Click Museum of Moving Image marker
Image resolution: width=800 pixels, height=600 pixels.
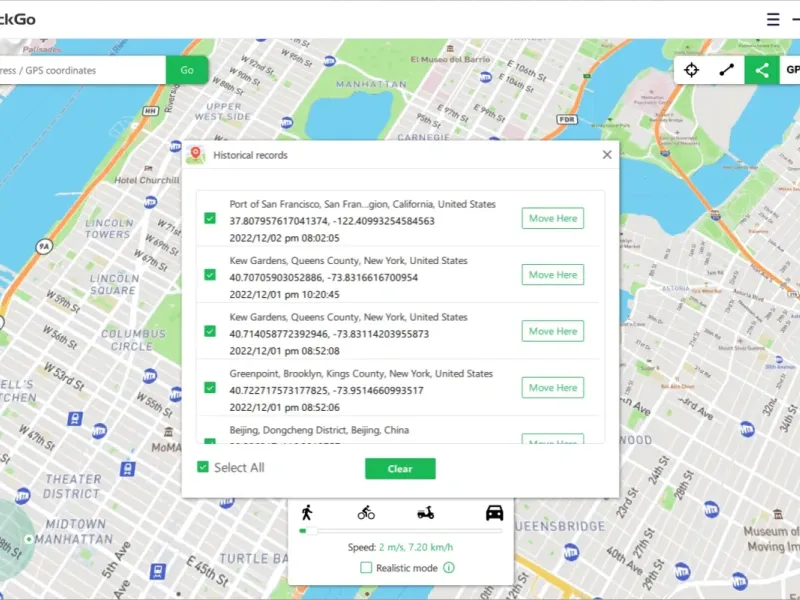click(x=778, y=514)
